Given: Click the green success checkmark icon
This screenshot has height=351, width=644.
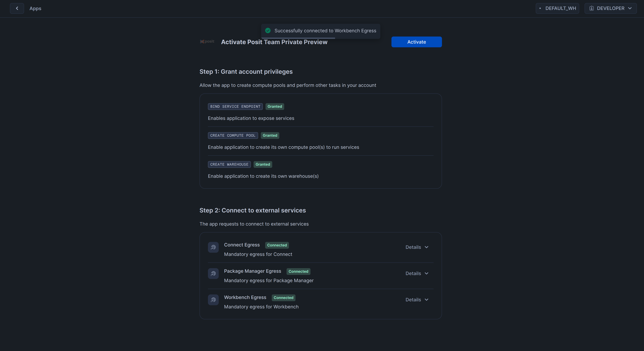Looking at the screenshot, I should [x=268, y=30].
